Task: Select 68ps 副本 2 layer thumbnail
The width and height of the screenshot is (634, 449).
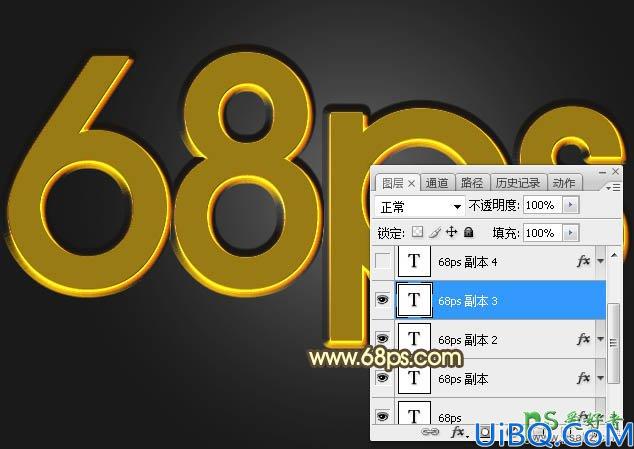Action: (414, 339)
